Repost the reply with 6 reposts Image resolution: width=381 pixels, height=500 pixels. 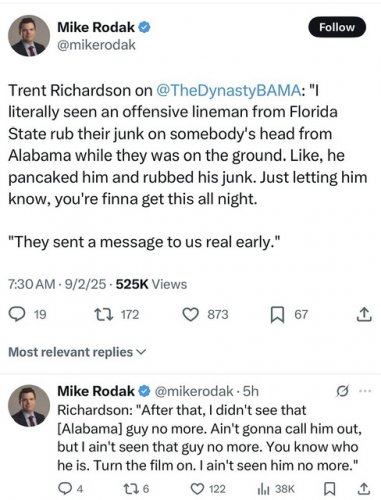[130, 489]
